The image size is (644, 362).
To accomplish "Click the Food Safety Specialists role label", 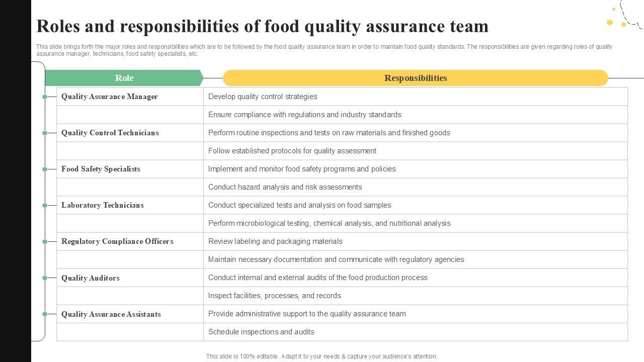I will (x=101, y=169).
